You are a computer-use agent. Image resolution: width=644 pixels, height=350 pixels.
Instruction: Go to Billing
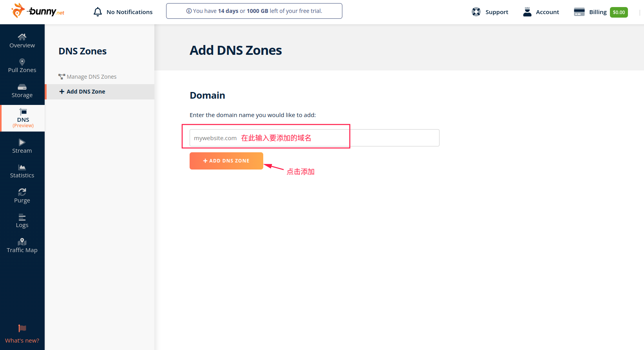tap(590, 12)
